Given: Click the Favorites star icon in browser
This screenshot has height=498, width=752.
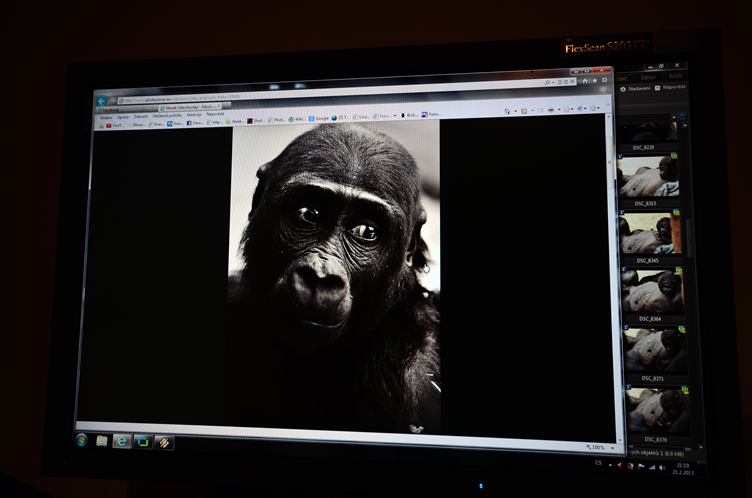Looking at the screenshot, I should pos(594,79).
